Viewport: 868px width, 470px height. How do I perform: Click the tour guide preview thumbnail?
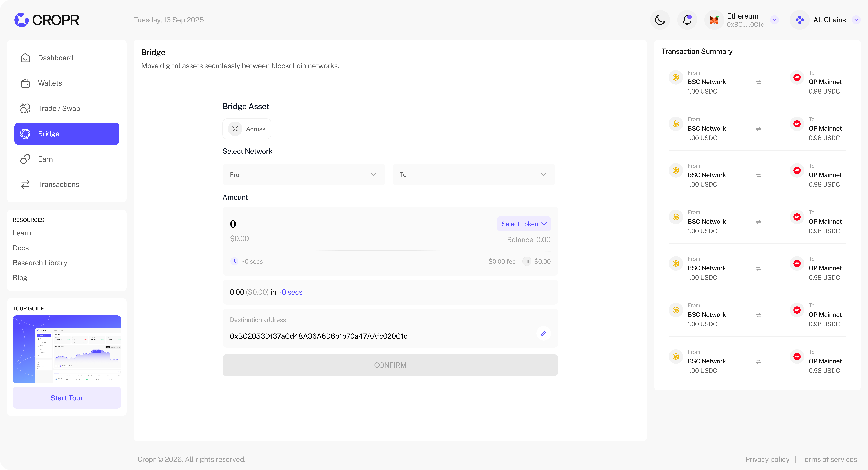click(67, 349)
